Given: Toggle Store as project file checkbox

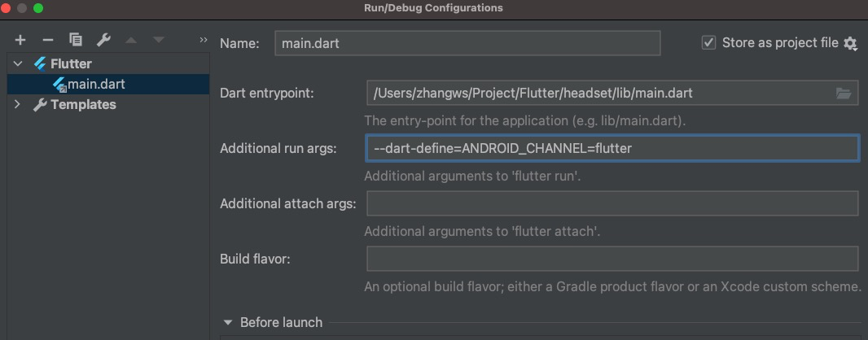Looking at the screenshot, I should pos(708,42).
